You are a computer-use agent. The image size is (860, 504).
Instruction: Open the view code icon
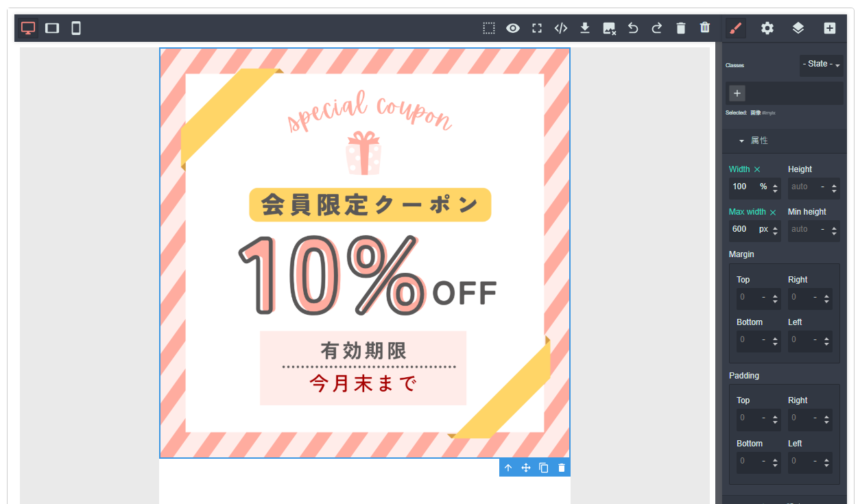point(561,28)
